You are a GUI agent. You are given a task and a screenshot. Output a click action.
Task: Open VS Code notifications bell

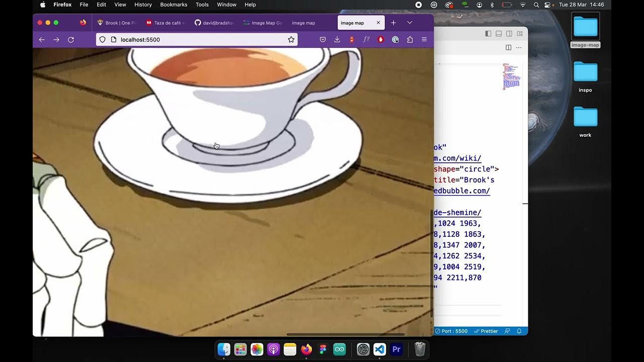pos(519,331)
